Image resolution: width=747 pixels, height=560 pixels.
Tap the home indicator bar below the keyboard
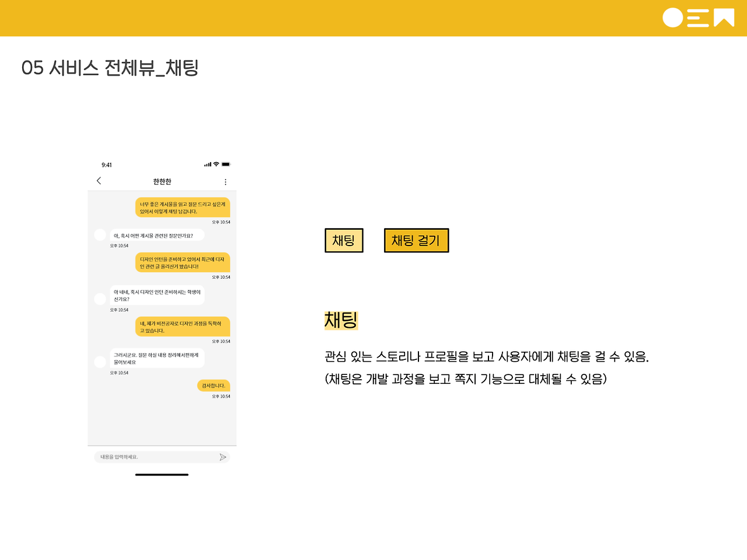(x=162, y=475)
